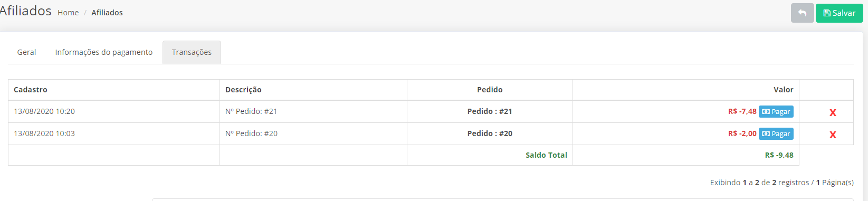Screen dimensions: 868x201
Task: Click the Valor column header
Action: 784,90
